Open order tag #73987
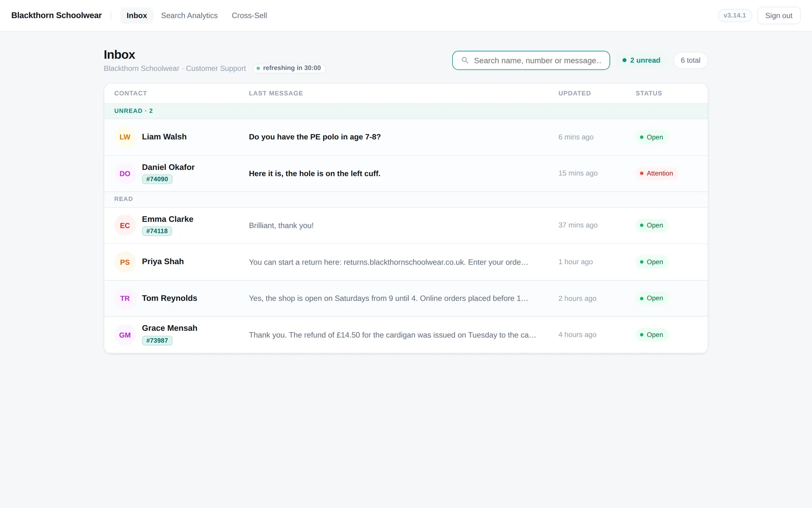Screen dimensions: 812x508 click(157, 341)
